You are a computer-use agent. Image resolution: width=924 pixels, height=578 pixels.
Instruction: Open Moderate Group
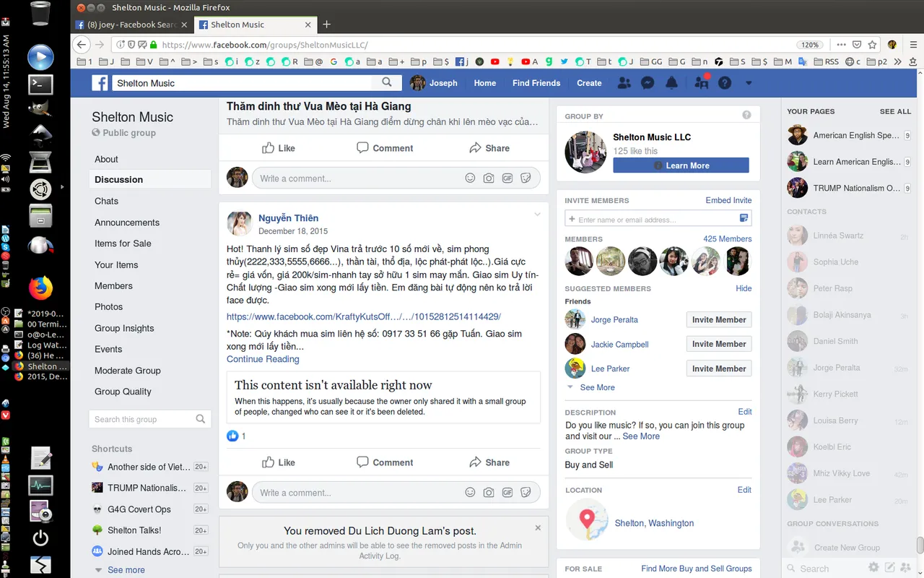coord(128,371)
